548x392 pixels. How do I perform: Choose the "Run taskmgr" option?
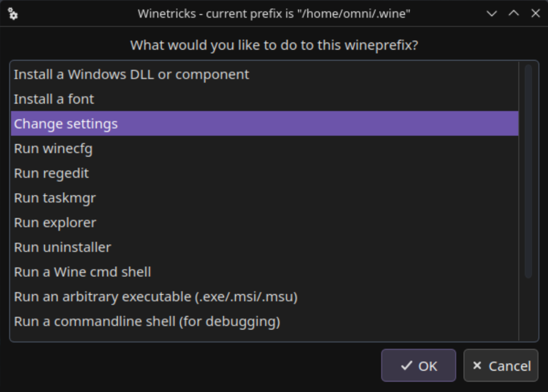click(55, 198)
